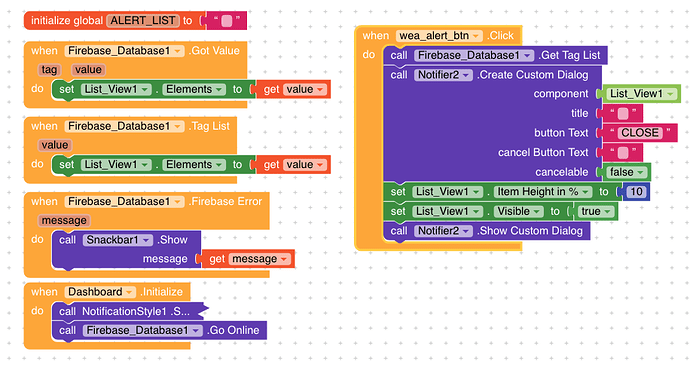Click collapsed NotificationStyle1 call block
Screen dimensions: 690x366
pos(128,311)
